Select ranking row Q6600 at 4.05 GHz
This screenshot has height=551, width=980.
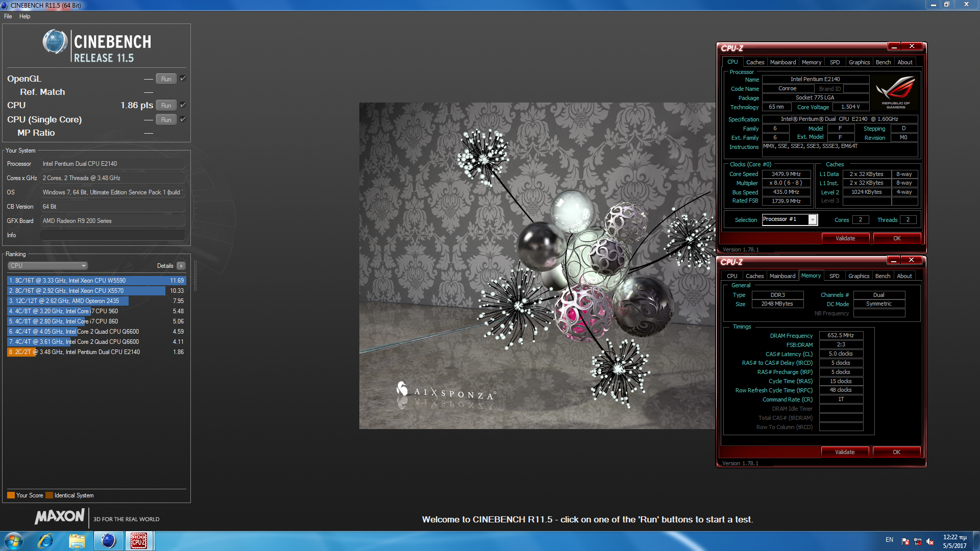click(x=96, y=332)
